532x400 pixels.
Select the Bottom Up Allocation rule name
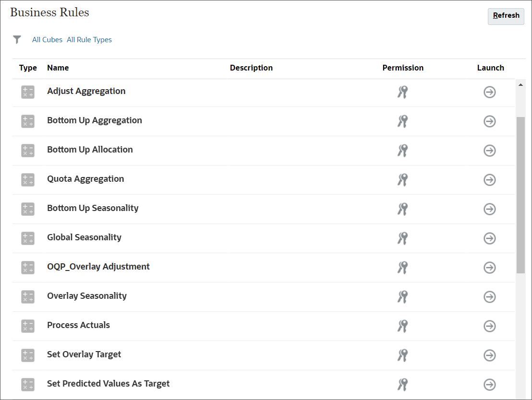[90, 149]
